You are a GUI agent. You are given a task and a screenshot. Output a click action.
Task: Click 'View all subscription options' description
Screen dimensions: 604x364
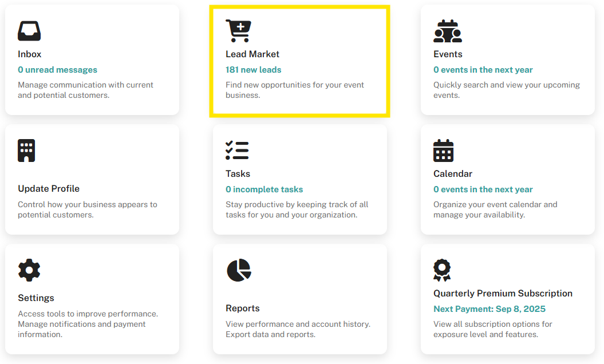(x=493, y=329)
